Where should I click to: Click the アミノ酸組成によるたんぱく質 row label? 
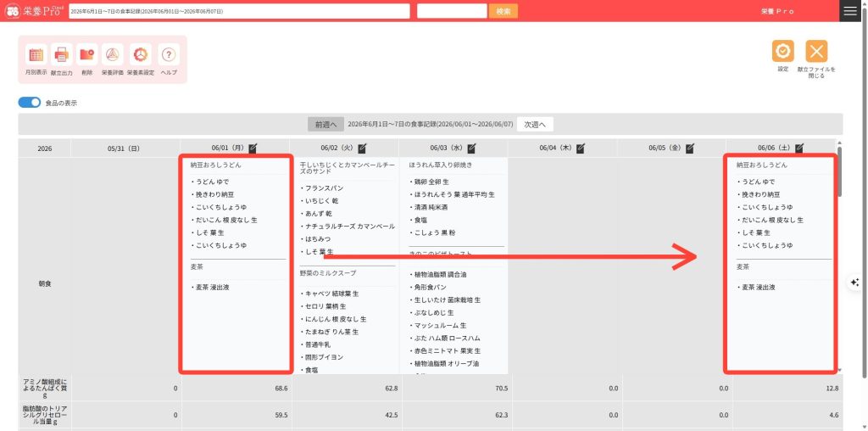45,389
